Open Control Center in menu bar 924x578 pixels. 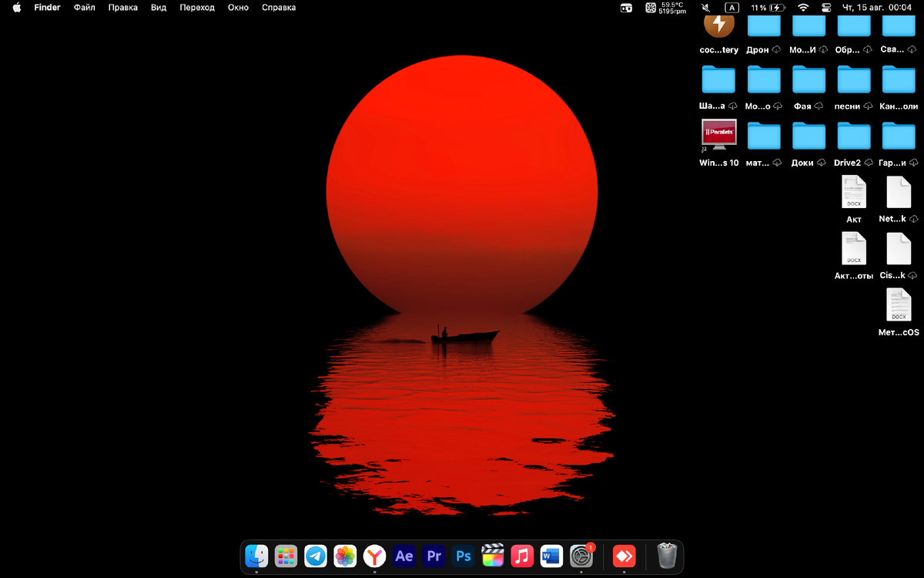pos(826,8)
